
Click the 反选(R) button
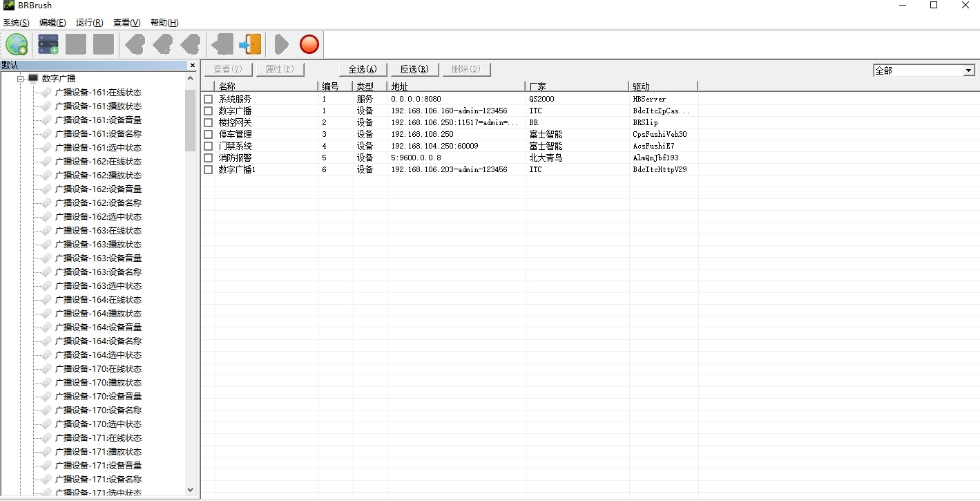(x=414, y=69)
